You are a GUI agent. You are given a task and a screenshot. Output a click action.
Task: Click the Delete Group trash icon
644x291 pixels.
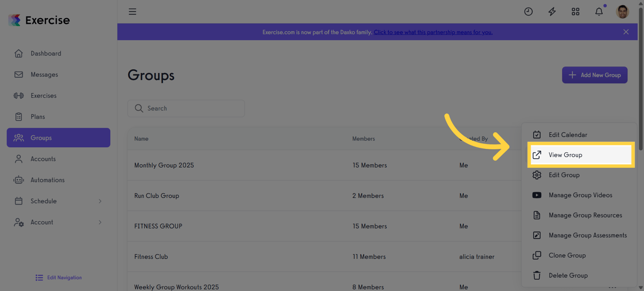tap(537, 275)
